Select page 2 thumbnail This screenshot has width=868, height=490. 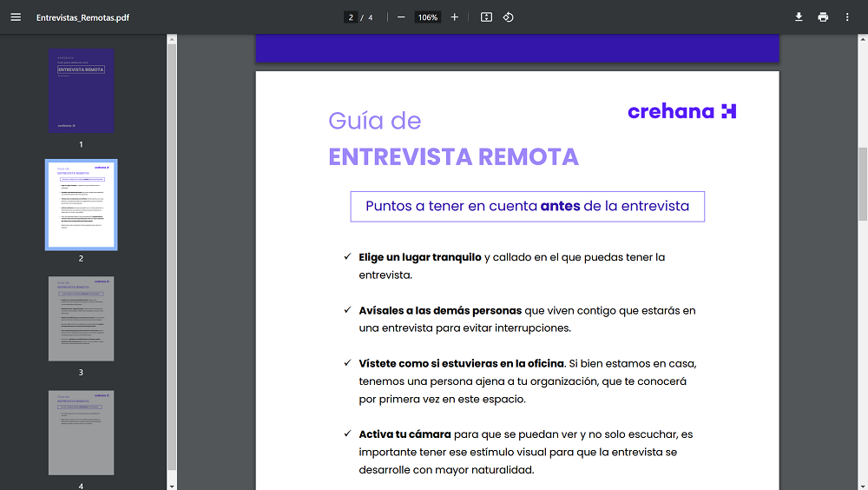coord(82,204)
